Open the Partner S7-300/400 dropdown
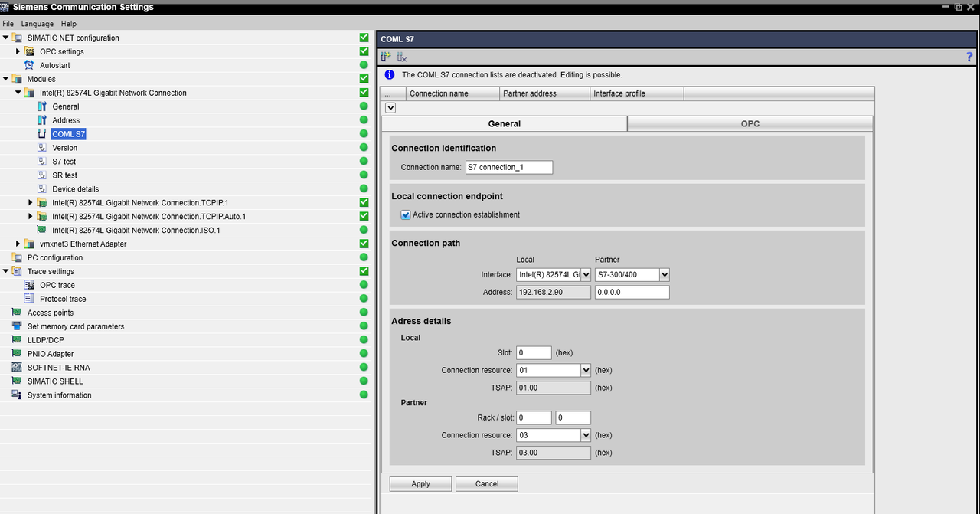The width and height of the screenshot is (980, 514). [665, 274]
